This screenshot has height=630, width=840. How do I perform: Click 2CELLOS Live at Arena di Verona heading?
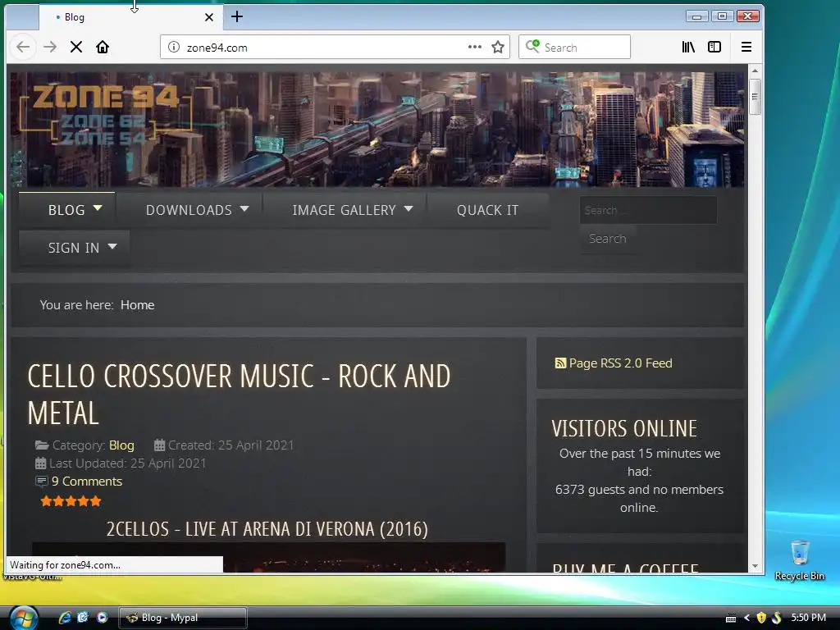tap(267, 529)
